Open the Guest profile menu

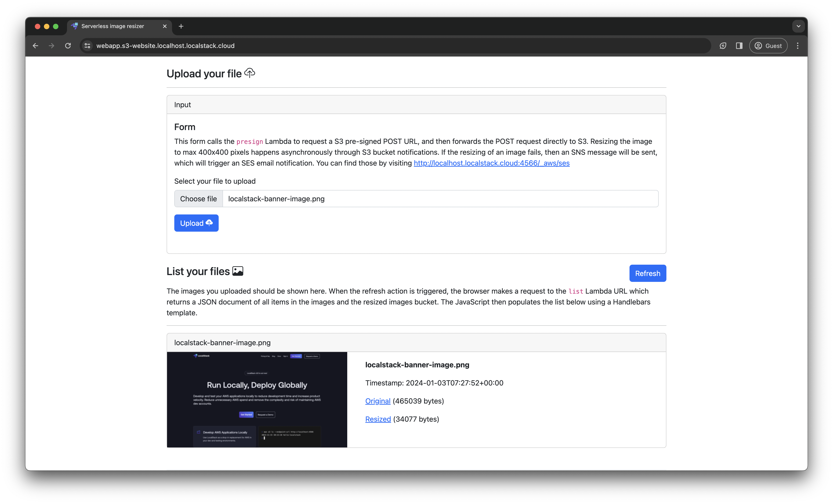(x=768, y=46)
